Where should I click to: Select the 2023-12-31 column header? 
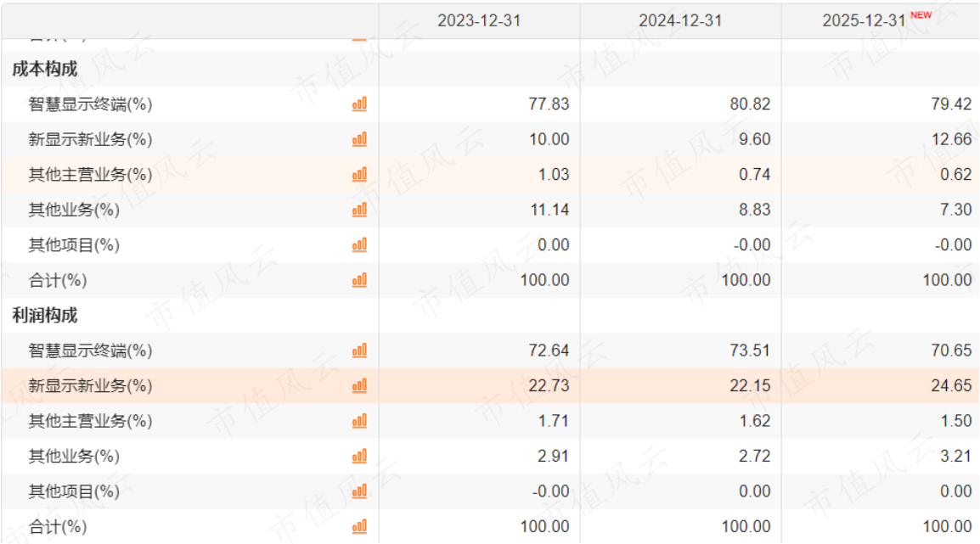tap(479, 20)
